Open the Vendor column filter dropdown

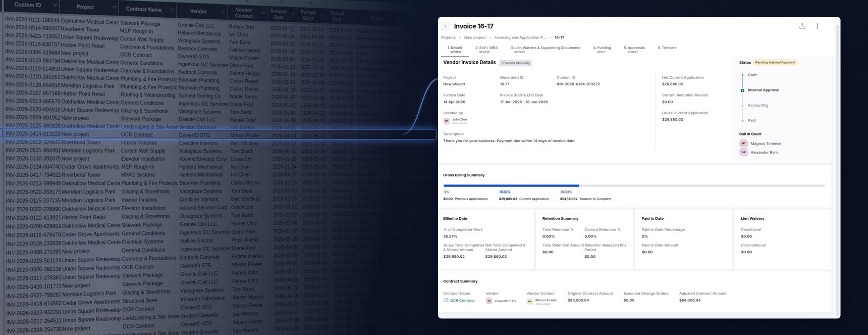(x=223, y=11)
